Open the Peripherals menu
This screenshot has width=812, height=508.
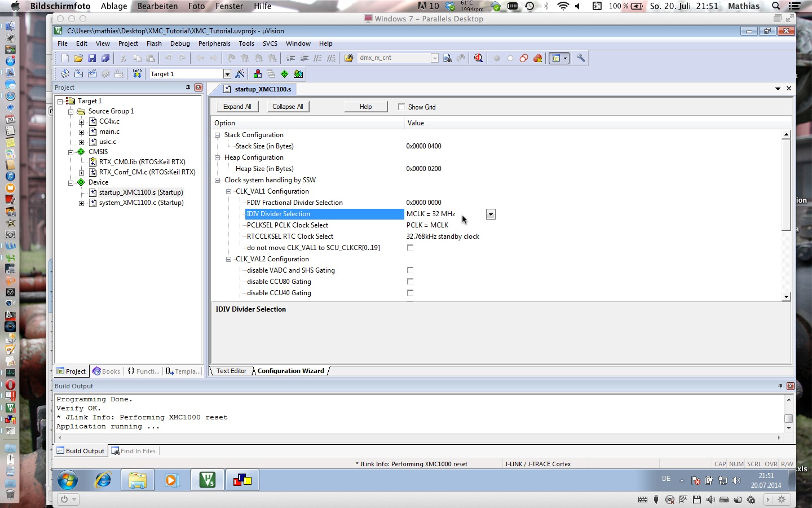(214, 43)
